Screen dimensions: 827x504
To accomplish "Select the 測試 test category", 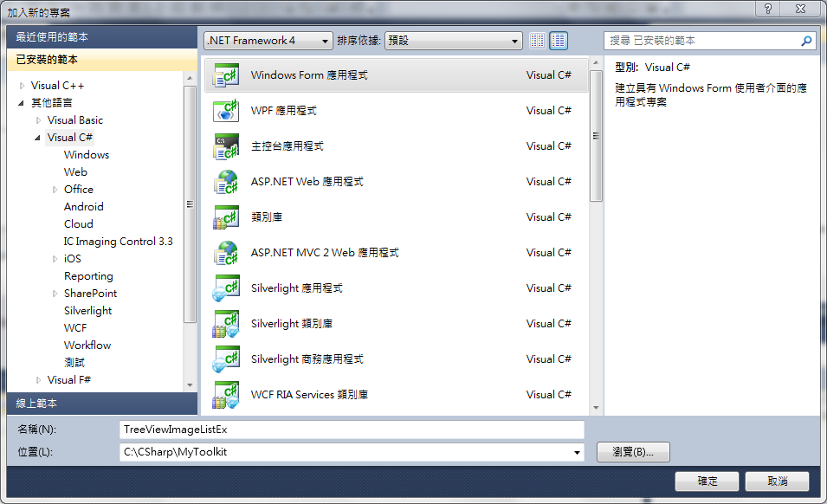I will pyautogui.click(x=74, y=363).
